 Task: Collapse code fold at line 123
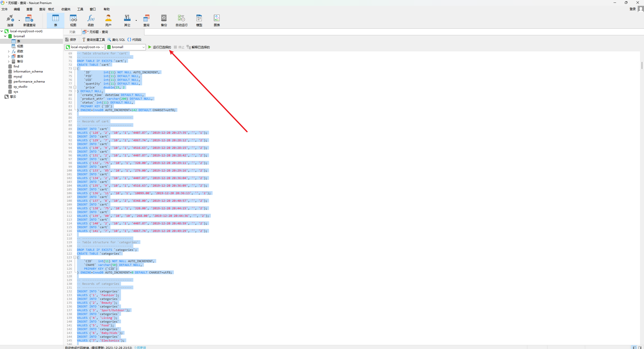[x=75, y=257]
